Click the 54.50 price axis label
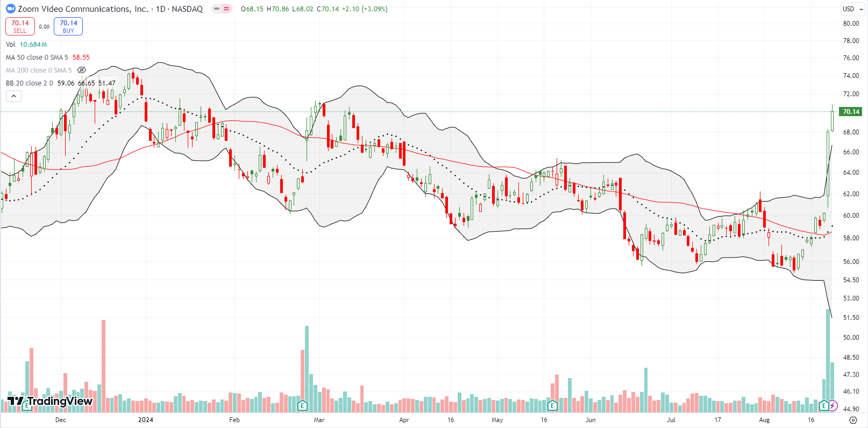 click(x=851, y=280)
